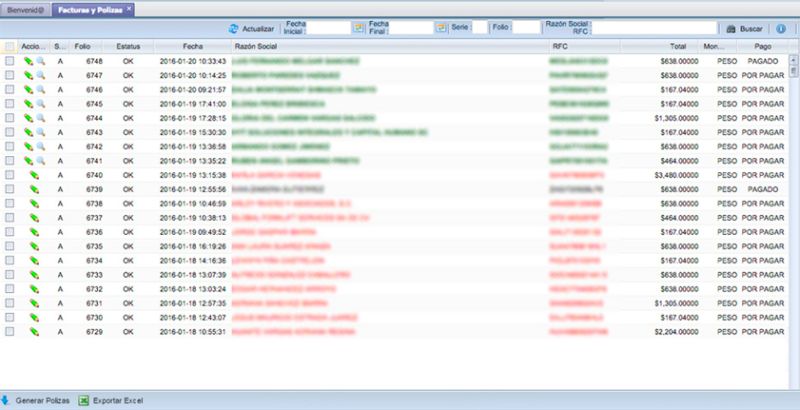Click the green edit icon for folio 6739
800x410 pixels.
(33, 188)
